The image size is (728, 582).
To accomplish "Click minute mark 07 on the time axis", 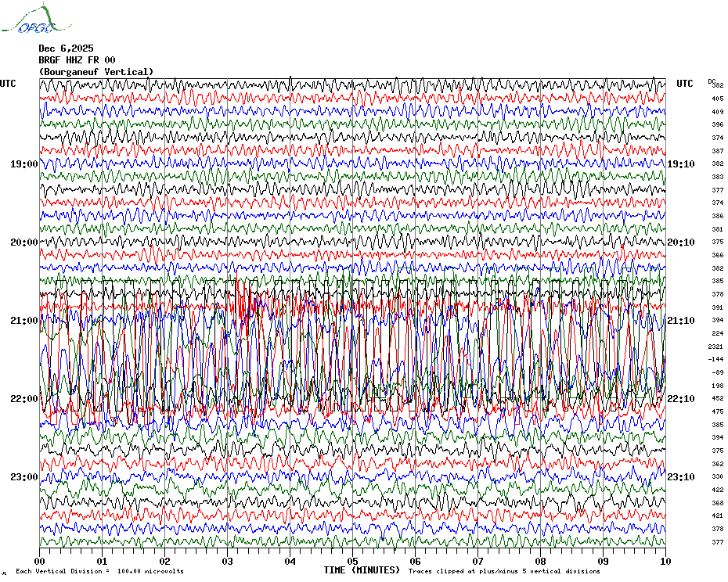I will click(x=478, y=561).
